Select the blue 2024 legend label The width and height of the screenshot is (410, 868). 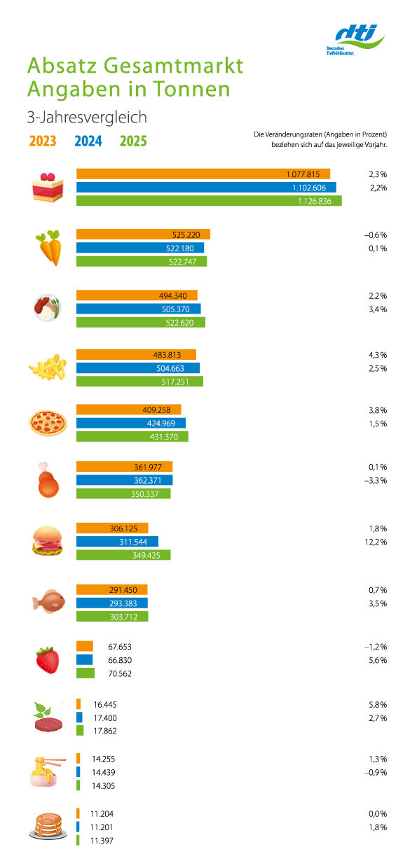tap(88, 141)
